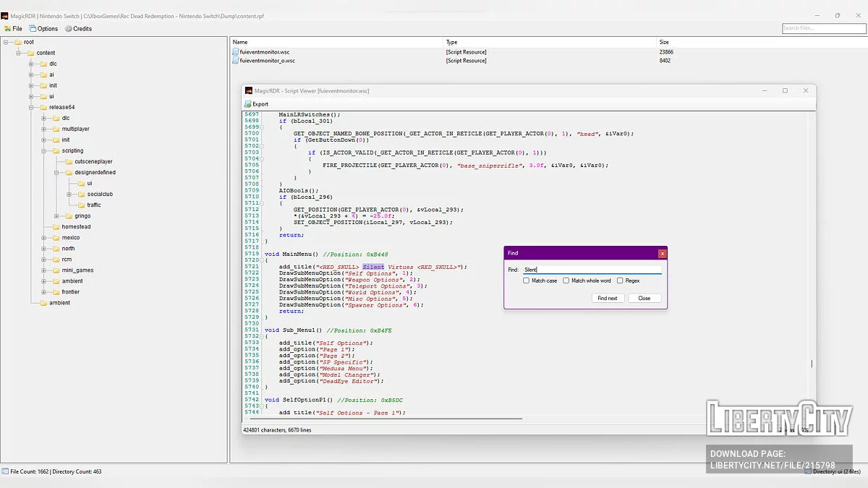Click the Find next button
Image resolution: width=868 pixels, height=488 pixels.
point(608,298)
